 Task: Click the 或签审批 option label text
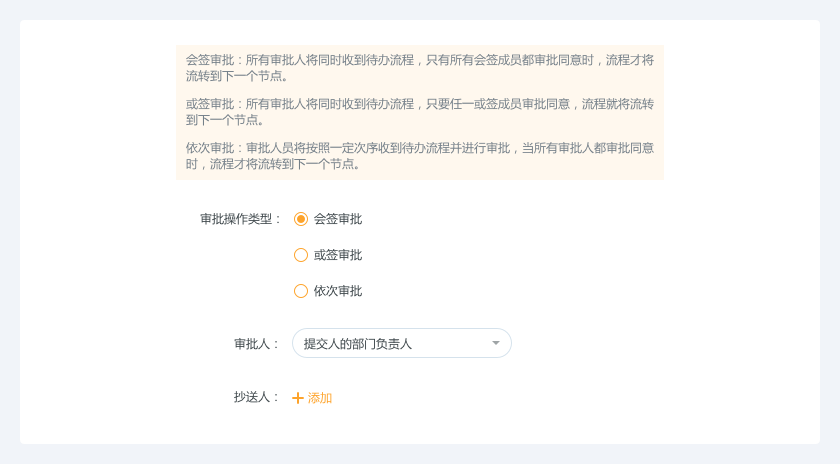point(338,255)
